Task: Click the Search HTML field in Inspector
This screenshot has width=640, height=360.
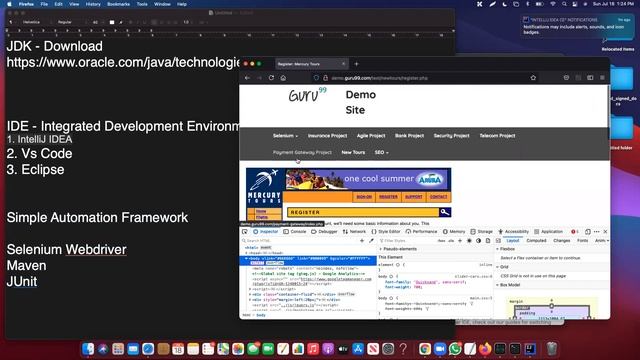Action: [300, 241]
